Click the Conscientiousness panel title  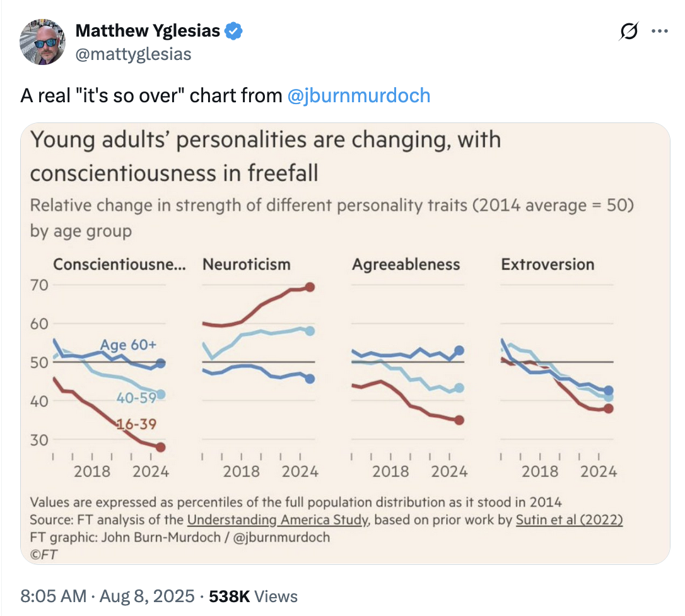point(119,264)
